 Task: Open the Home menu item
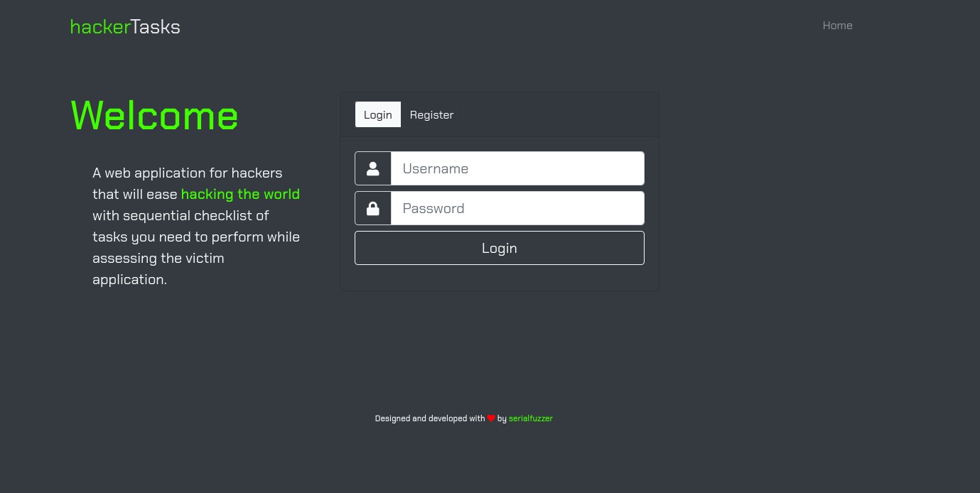pyautogui.click(x=837, y=26)
